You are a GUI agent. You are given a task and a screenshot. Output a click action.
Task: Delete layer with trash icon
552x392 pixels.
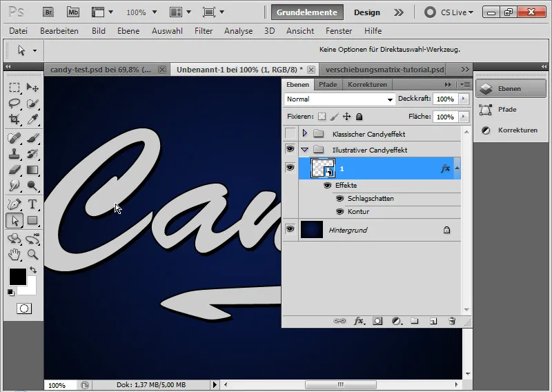tap(452, 321)
